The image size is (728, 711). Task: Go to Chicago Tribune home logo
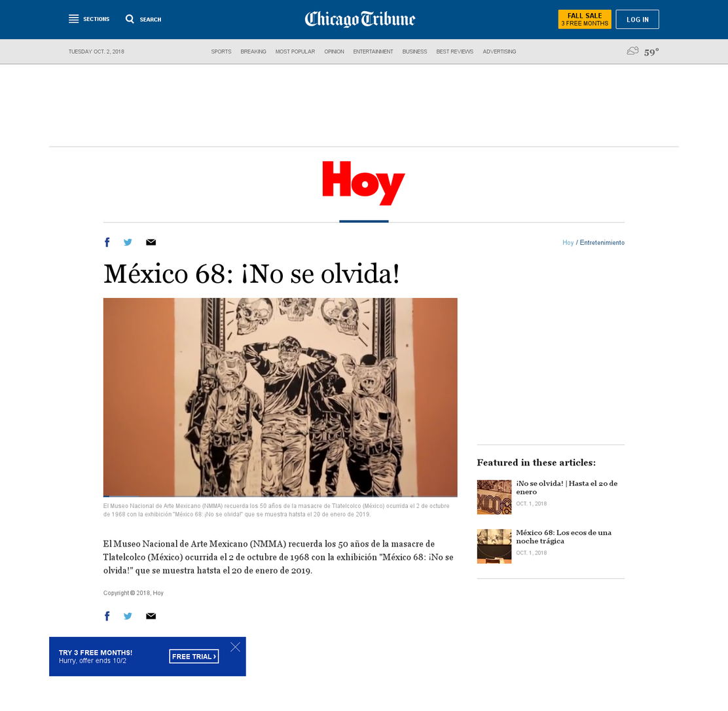[x=360, y=19]
